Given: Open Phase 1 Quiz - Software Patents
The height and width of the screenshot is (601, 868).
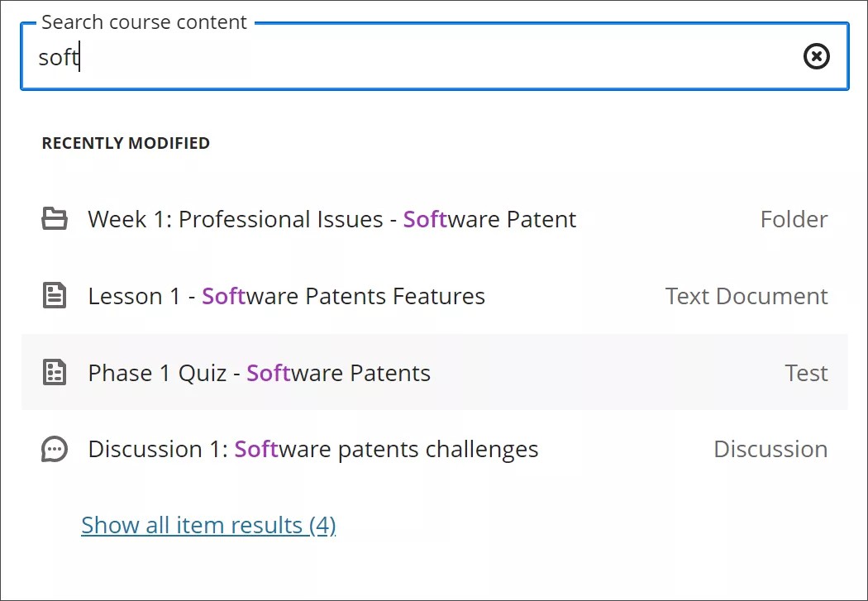Looking at the screenshot, I should pyautogui.click(x=259, y=373).
